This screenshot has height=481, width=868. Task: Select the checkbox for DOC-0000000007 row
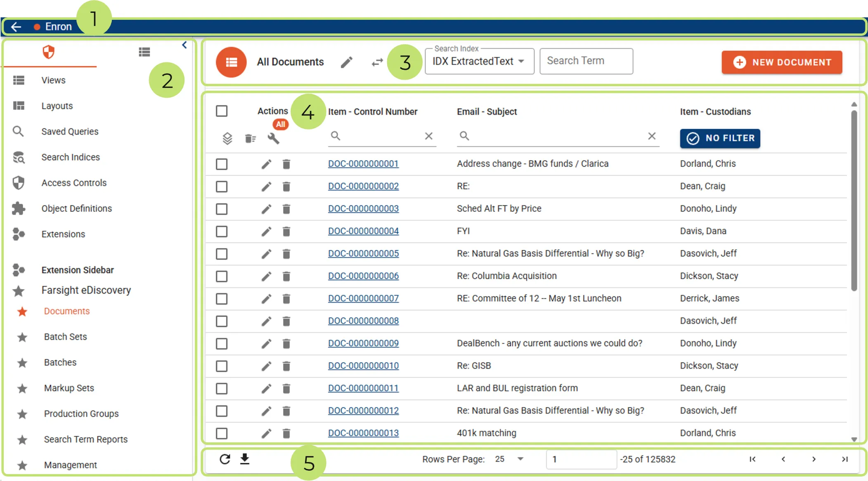[x=222, y=299]
